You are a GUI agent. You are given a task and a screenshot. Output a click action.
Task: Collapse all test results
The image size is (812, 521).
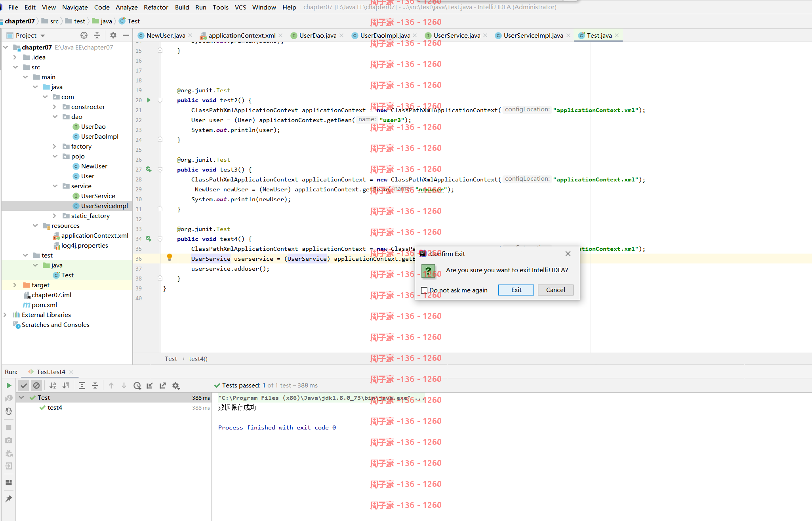pos(95,386)
